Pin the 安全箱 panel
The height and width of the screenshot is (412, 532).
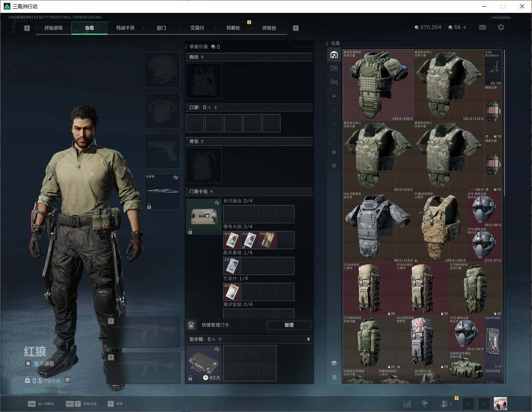(x=308, y=339)
